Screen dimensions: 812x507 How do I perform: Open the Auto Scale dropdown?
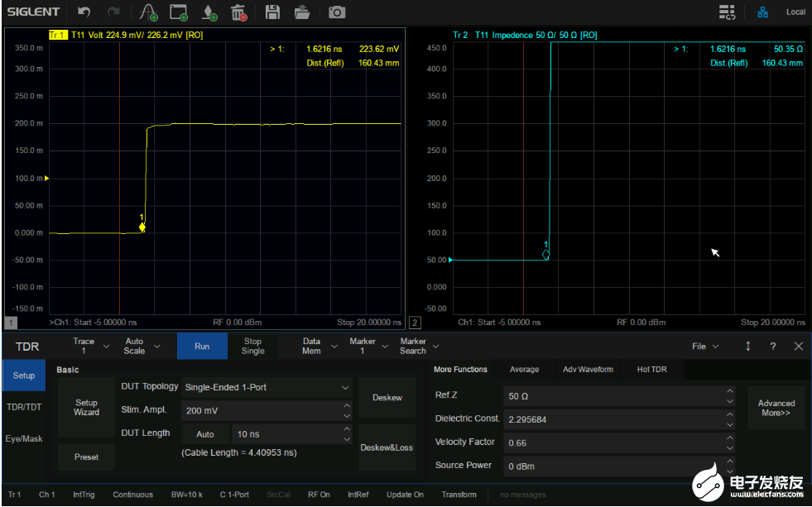142,346
